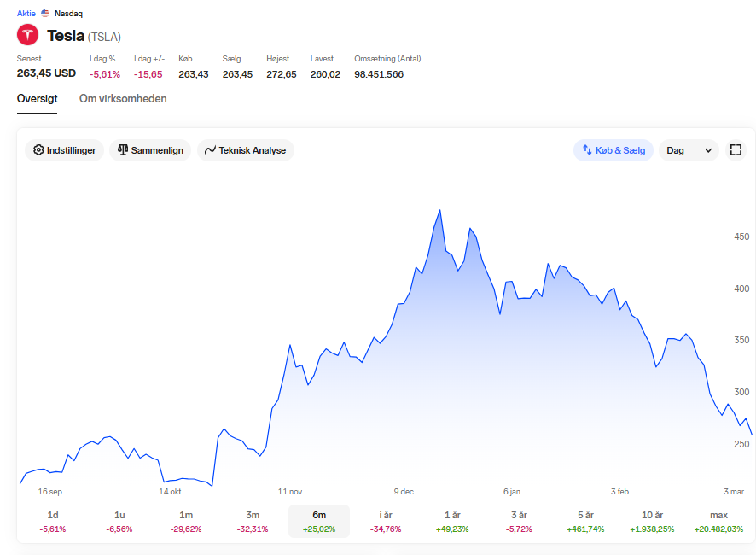Select the max time range
This screenshot has height=555, width=756.
[718, 521]
